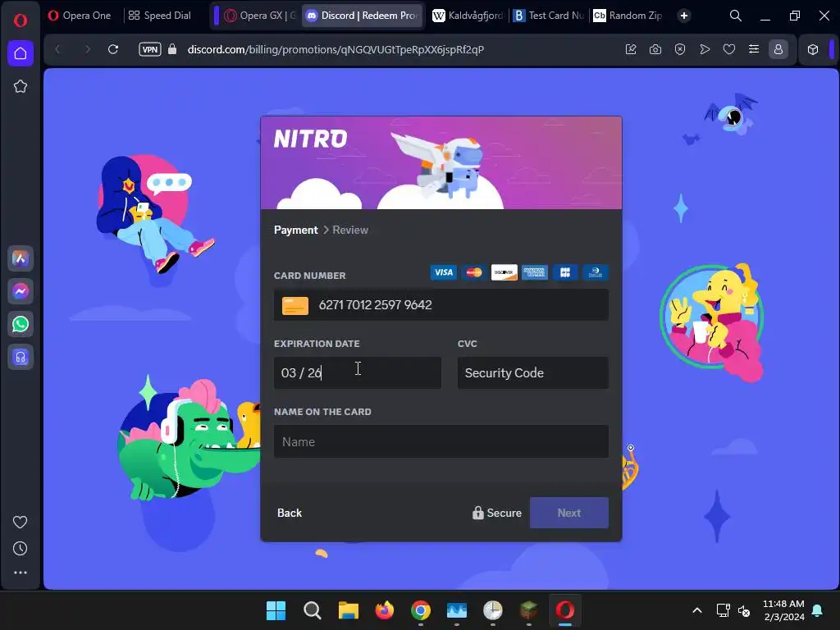This screenshot has width=840, height=630.
Task: Add page to bookmarks heart icon
Action: pos(729,49)
